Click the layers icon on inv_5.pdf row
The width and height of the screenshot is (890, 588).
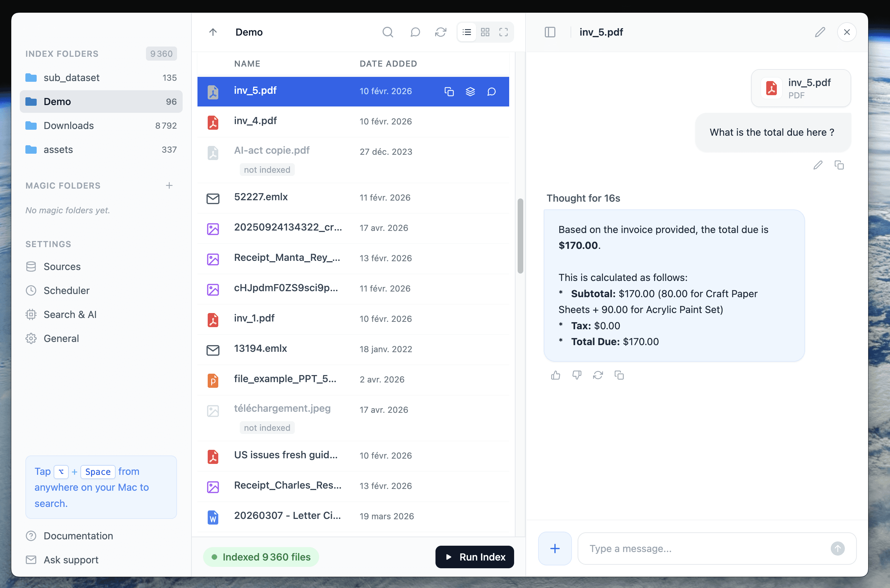pyautogui.click(x=470, y=92)
